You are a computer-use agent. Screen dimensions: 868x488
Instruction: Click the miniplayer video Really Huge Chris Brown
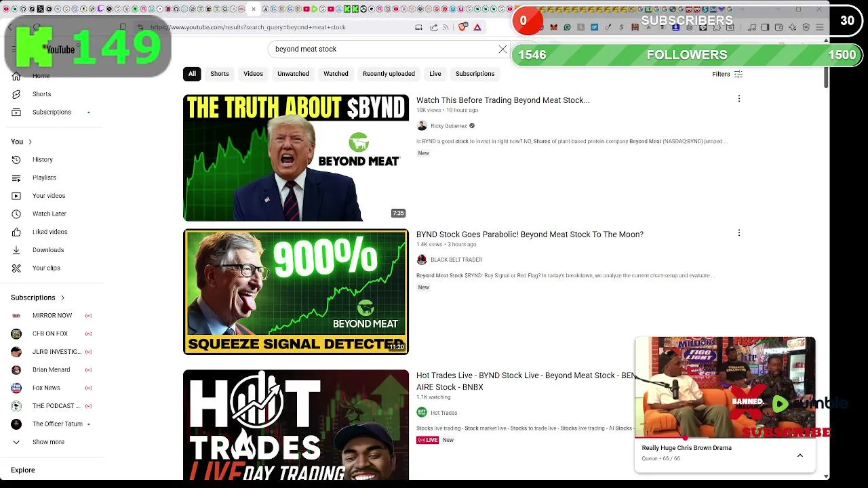point(725,387)
